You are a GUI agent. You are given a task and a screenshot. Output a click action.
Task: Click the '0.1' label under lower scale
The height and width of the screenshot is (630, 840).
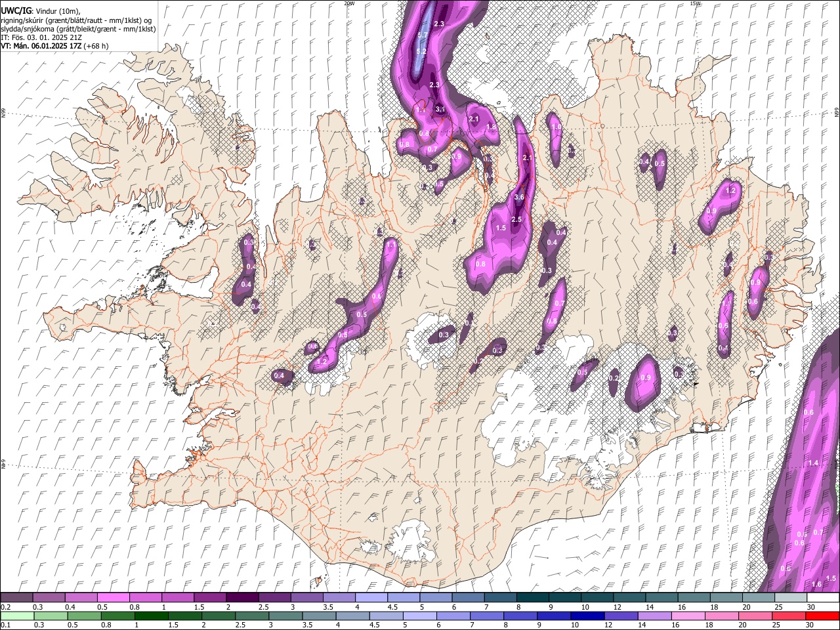6,625
